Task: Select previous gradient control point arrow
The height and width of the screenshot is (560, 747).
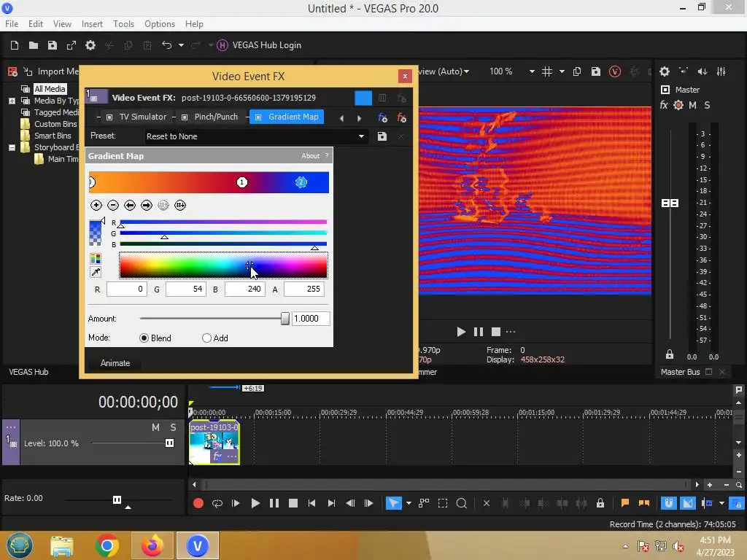Action: click(130, 205)
